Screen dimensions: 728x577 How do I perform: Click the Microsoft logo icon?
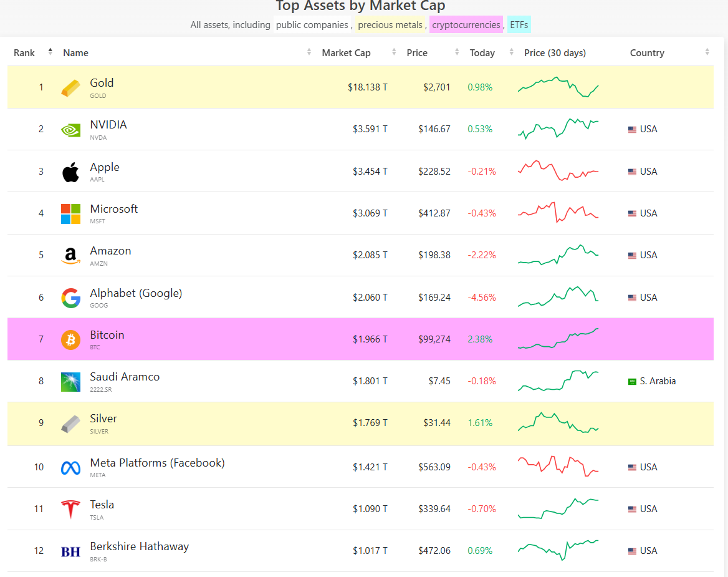pos(70,214)
